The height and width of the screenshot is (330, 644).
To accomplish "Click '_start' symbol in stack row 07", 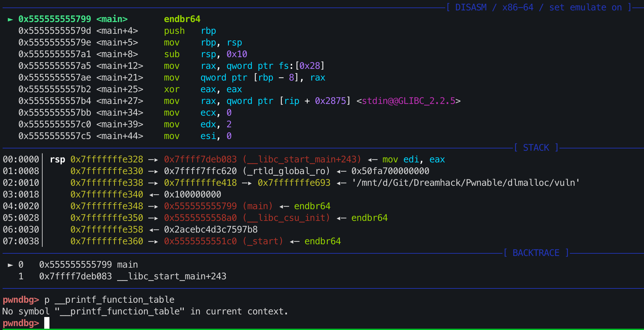I will pyautogui.click(x=263, y=241).
